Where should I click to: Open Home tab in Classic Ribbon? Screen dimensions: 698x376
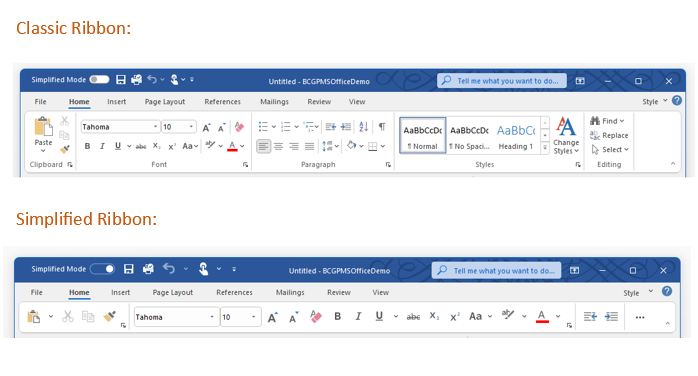tap(79, 102)
